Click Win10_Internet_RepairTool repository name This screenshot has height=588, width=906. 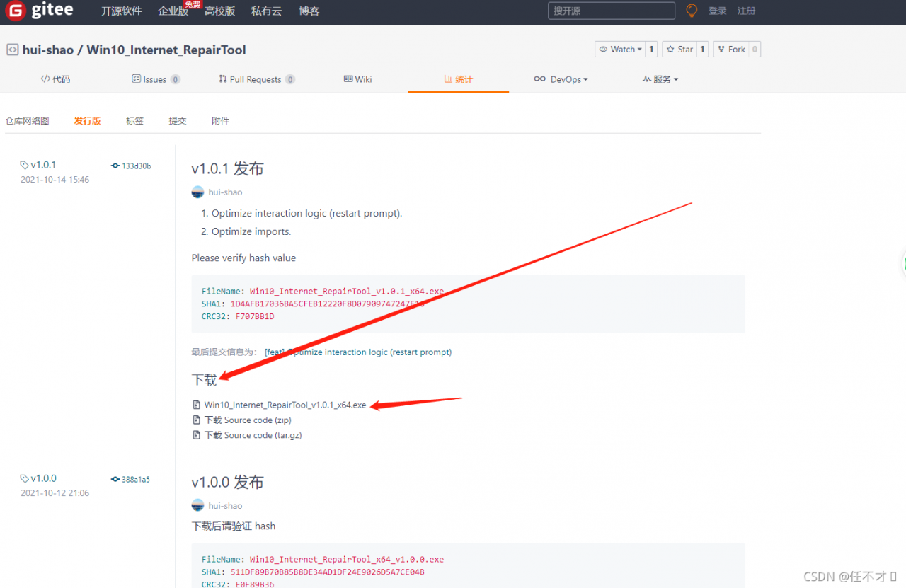click(166, 50)
